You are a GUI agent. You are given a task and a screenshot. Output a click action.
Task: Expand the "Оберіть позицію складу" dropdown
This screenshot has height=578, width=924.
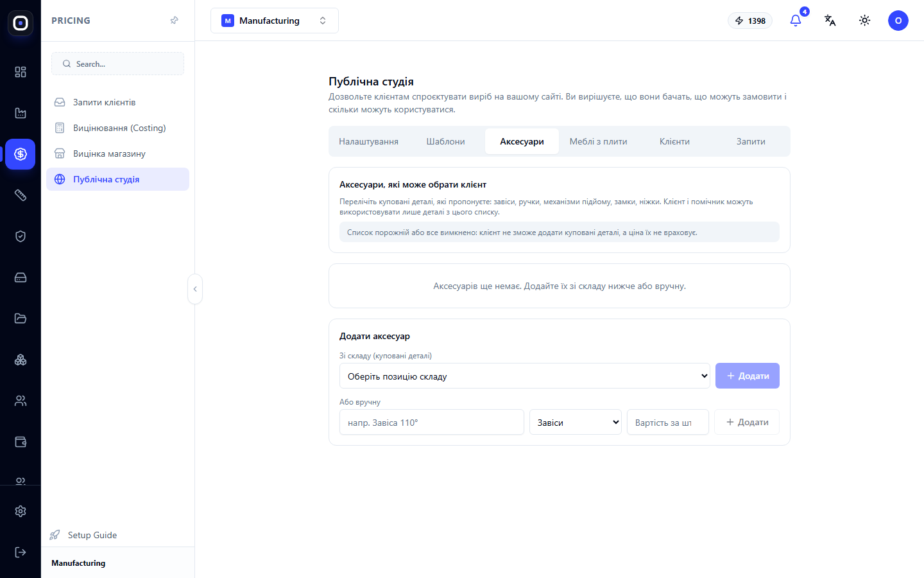[x=525, y=376]
